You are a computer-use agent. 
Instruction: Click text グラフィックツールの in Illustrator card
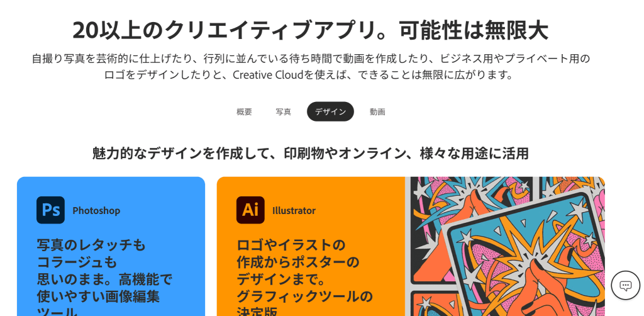(x=305, y=296)
